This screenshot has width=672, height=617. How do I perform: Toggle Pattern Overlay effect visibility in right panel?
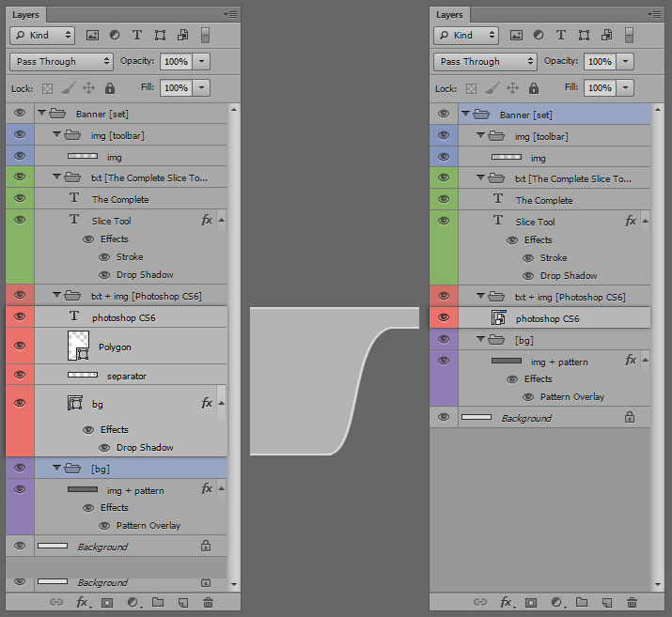(530, 396)
